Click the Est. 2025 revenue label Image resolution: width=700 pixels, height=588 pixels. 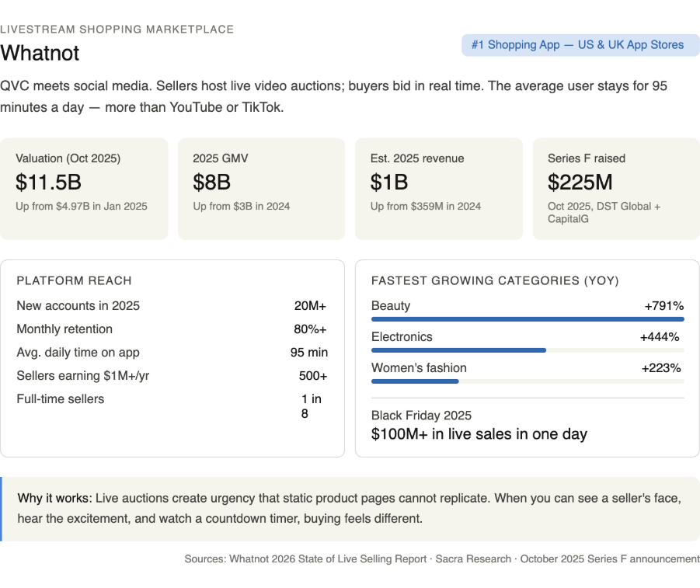point(417,158)
